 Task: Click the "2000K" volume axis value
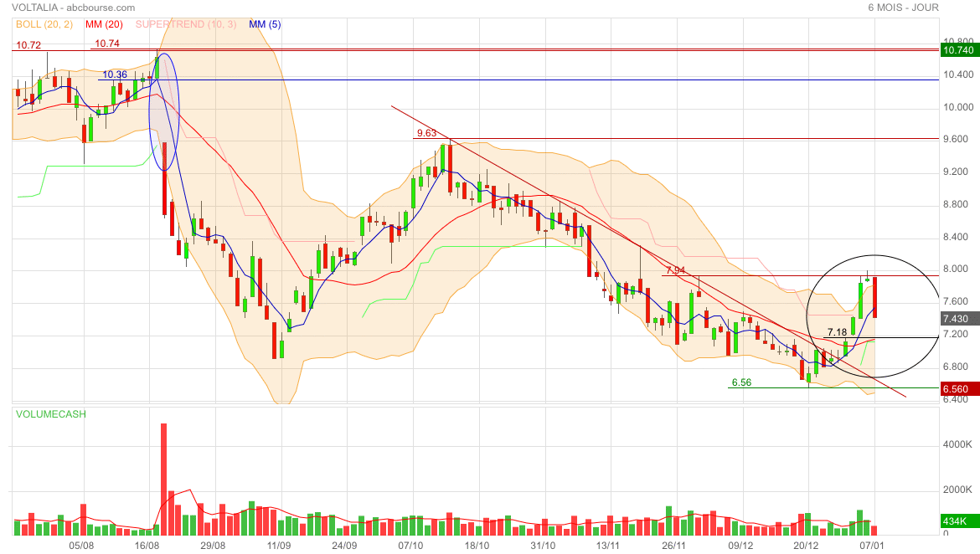pos(957,490)
